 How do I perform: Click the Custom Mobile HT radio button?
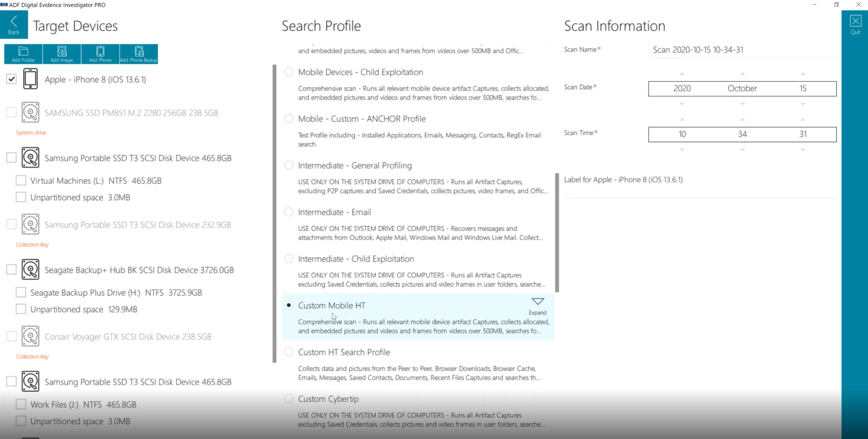point(289,305)
